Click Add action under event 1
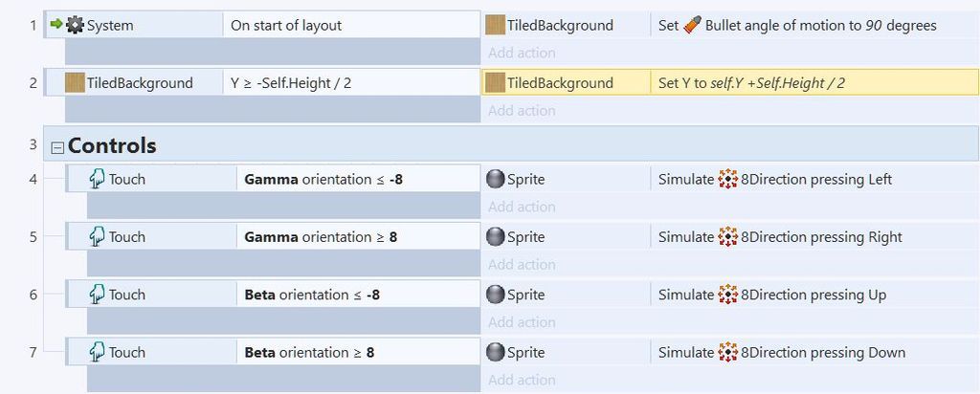 [x=522, y=53]
